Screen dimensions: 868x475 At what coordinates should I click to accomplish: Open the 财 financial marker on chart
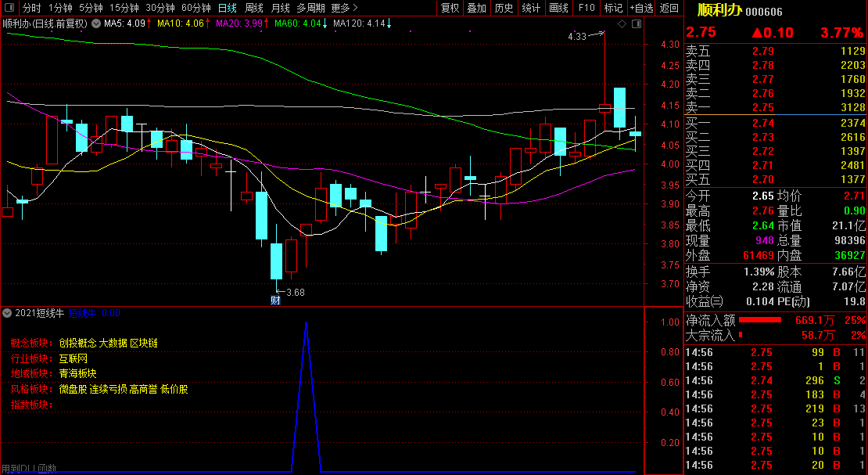point(275,300)
